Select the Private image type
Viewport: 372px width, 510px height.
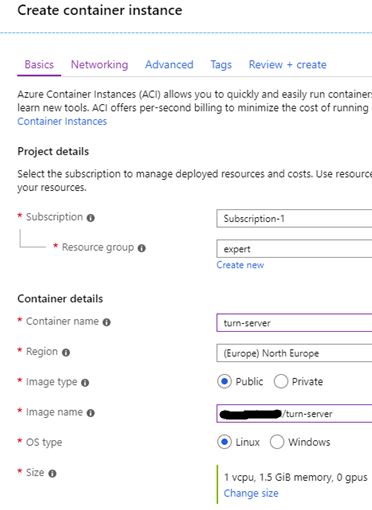coord(281,381)
